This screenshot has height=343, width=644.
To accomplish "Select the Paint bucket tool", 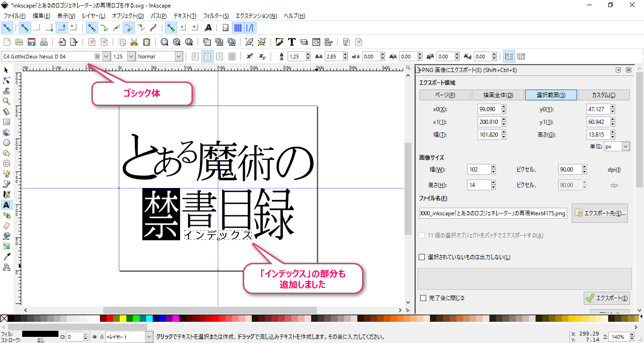I will tap(6, 236).
